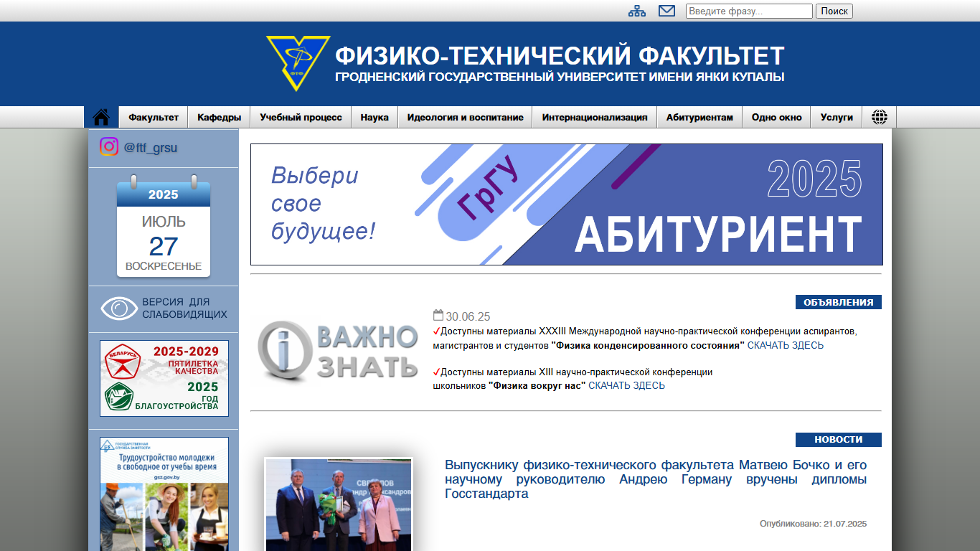Click the eye icon for visually impaired version

click(119, 308)
